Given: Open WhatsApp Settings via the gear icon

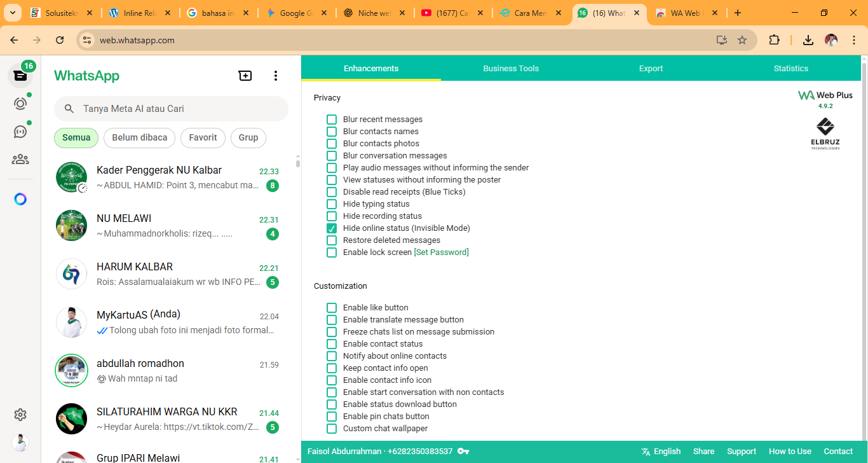Looking at the screenshot, I should pyautogui.click(x=20, y=414).
